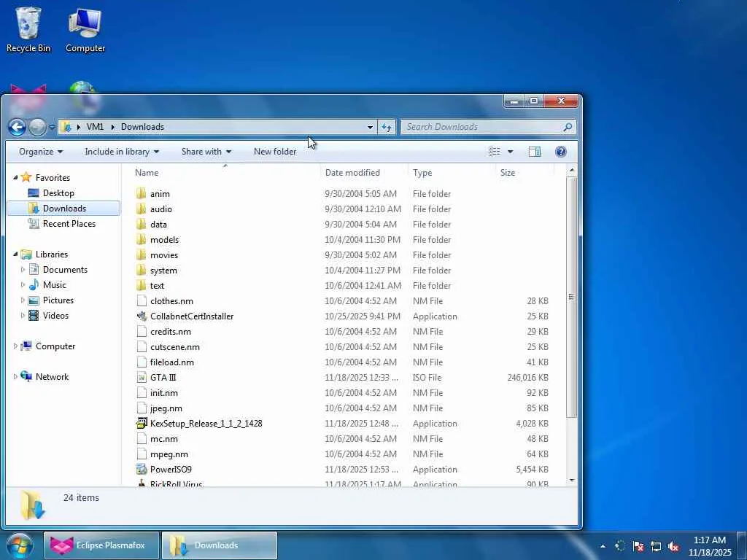
Task: Select Recent Places in Favorites
Action: pos(69,223)
